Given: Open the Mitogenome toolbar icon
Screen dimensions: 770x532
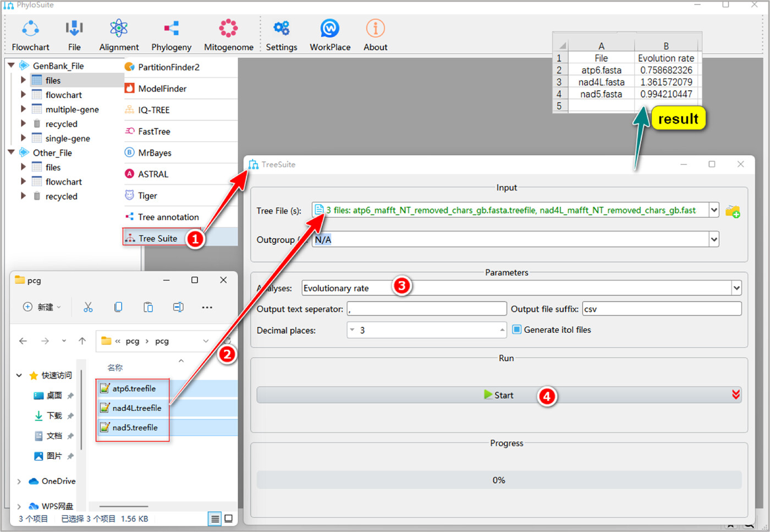Looking at the screenshot, I should tap(228, 29).
